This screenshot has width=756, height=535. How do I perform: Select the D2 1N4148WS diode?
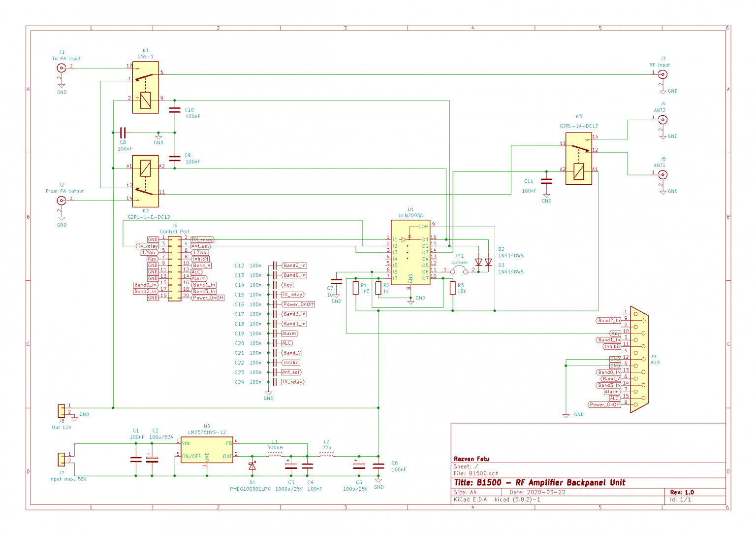[x=479, y=261]
